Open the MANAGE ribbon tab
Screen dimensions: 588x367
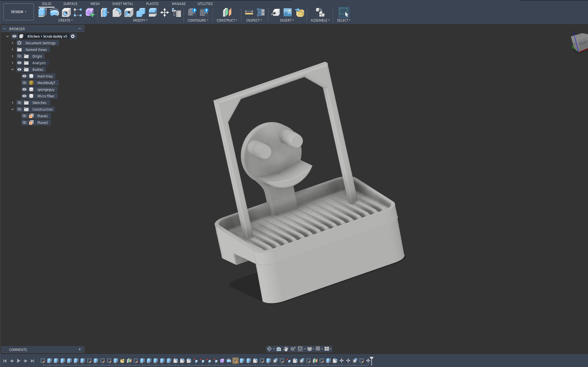178,4
